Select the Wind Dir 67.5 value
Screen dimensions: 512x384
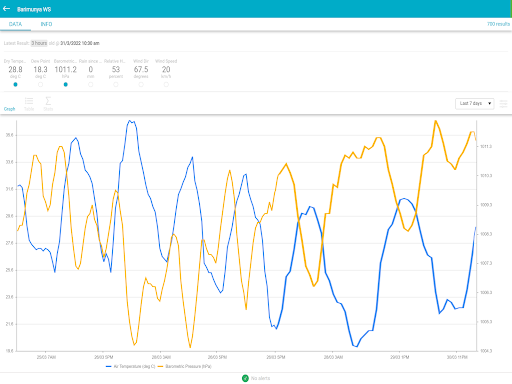click(x=141, y=69)
